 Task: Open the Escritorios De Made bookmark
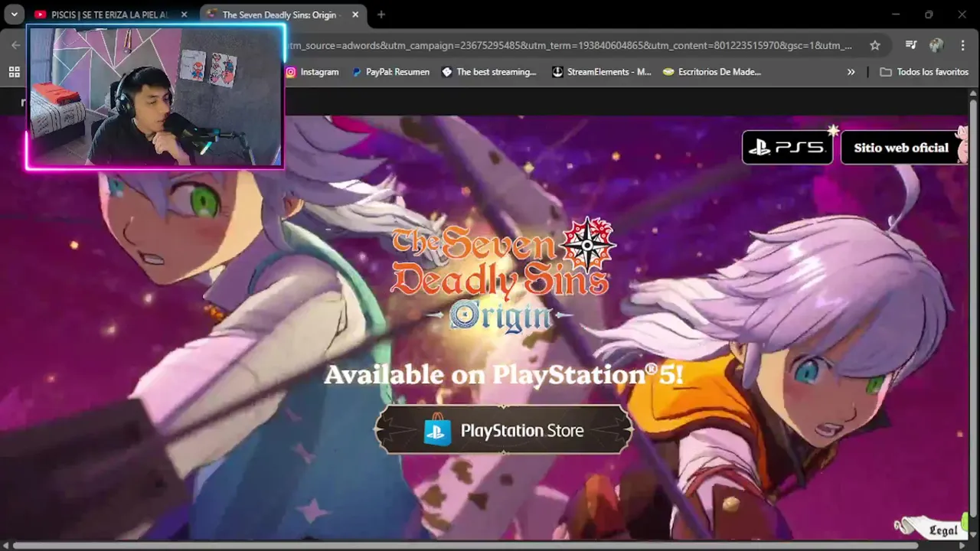[x=712, y=72]
